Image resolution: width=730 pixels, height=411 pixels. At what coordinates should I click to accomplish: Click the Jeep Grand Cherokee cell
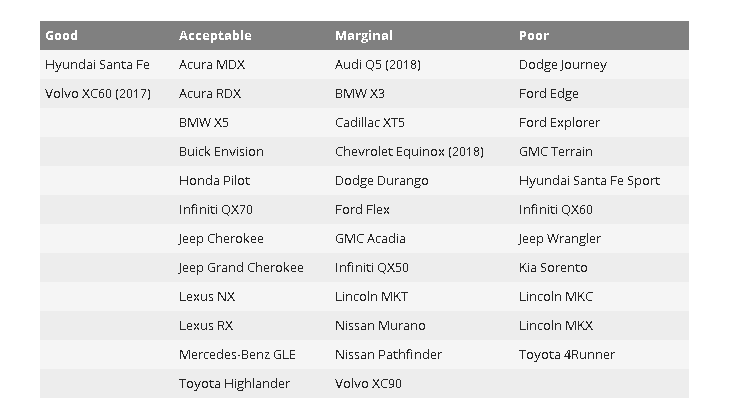[x=241, y=268]
